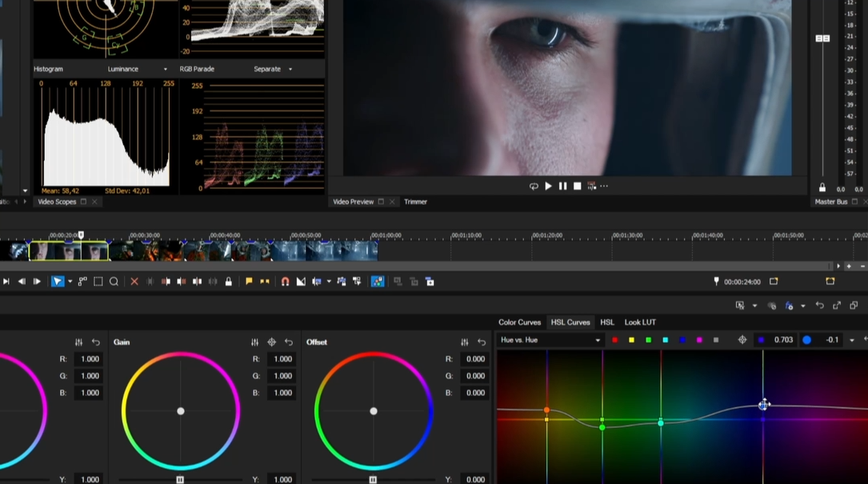
Task: Switch to the Color Curves tab
Action: (519, 322)
